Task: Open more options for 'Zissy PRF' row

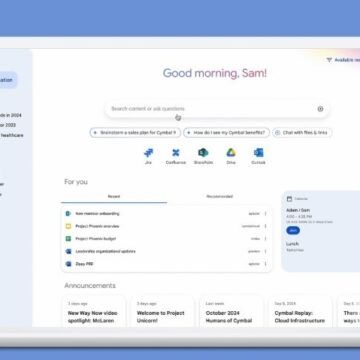Action: click(x=266, y=264)
